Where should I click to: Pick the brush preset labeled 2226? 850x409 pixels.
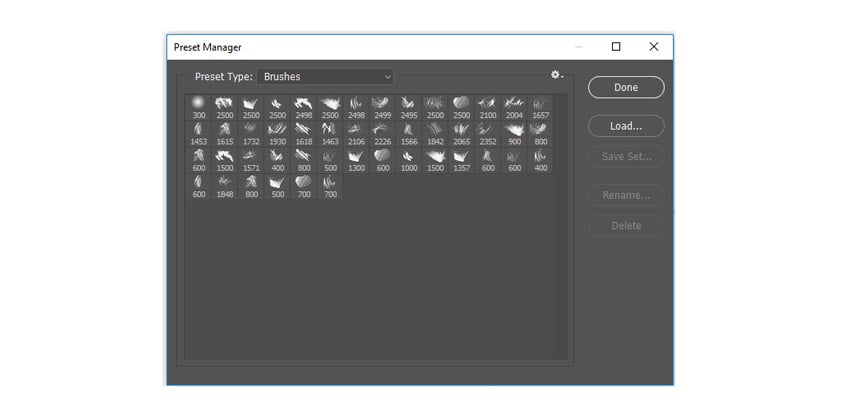point(383,134)
